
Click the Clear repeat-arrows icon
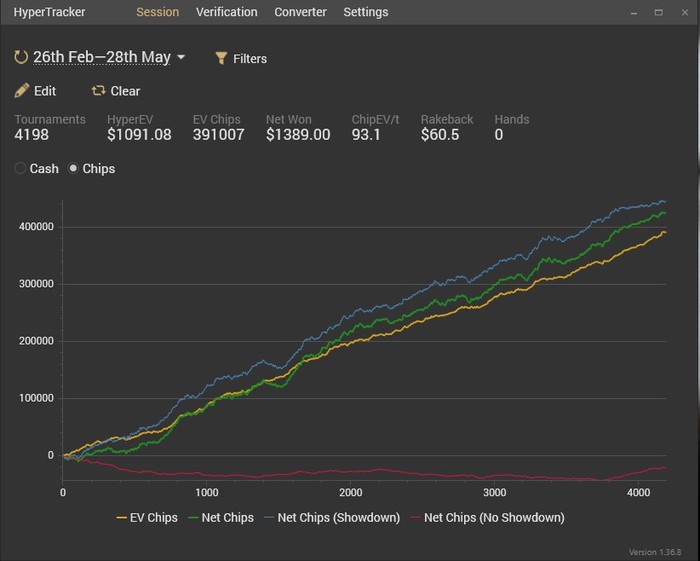click(x=98, y=90)
